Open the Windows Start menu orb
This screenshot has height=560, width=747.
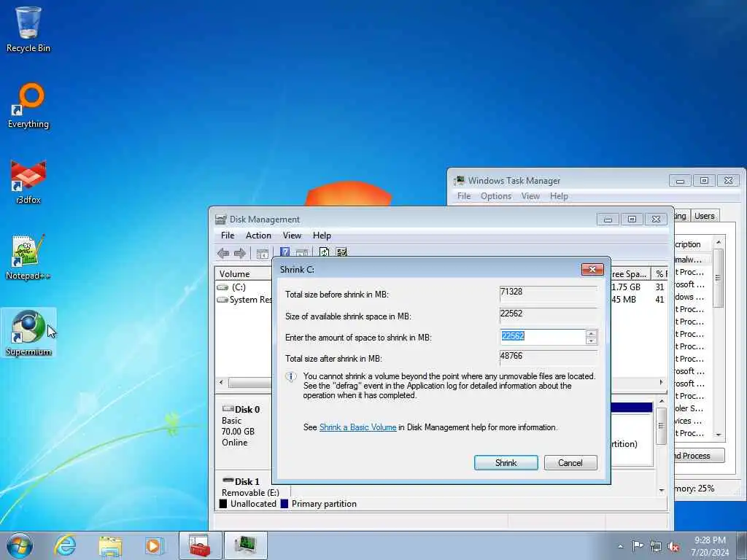tap(20, 545)
